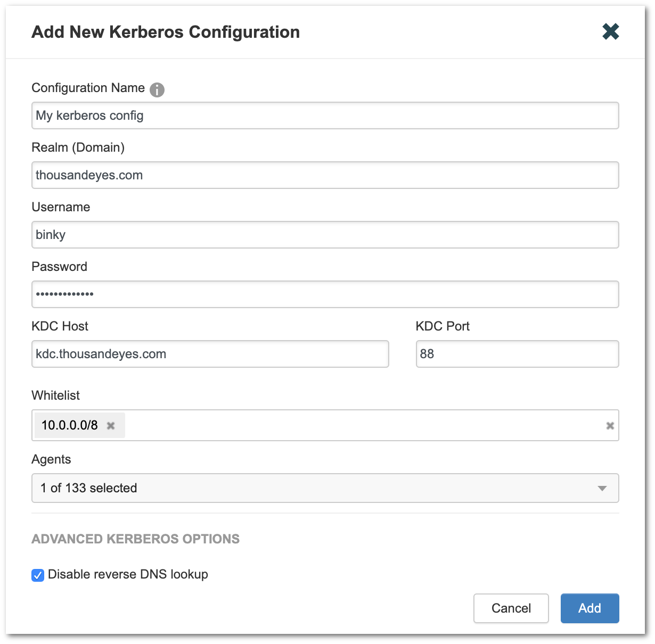Click the Whitelist field label
Screen dimensions: 655x644
click(56, 395)
